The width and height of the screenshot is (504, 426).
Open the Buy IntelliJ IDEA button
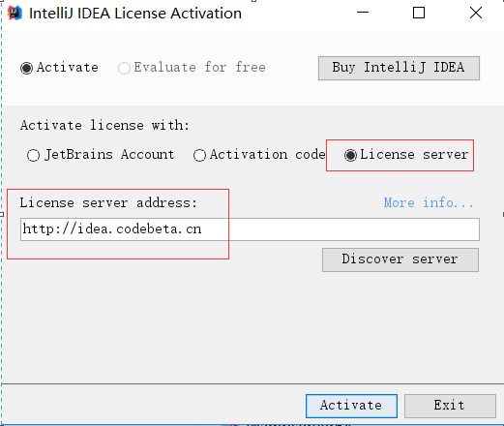tap(399, 68)
